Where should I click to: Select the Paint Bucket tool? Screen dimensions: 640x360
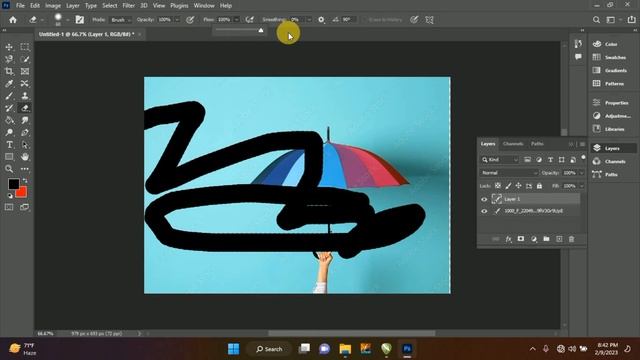coord(9,120)
